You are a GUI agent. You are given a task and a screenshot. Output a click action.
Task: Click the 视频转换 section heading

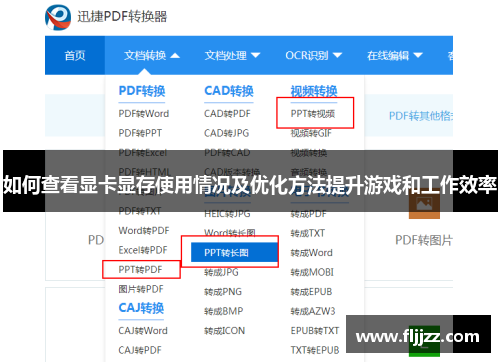tap(314, 91)
